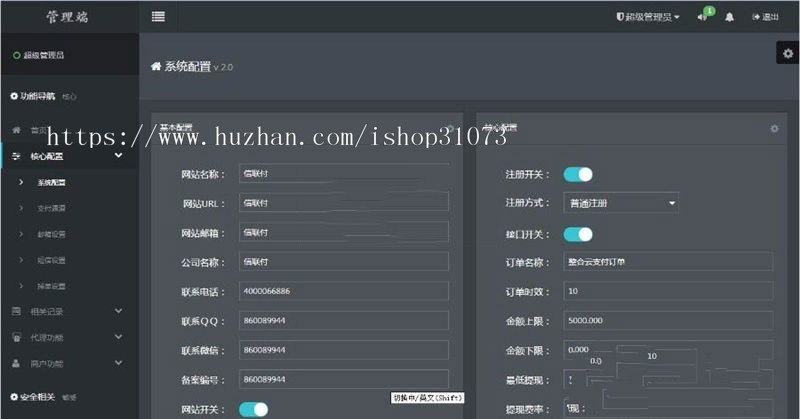This screenshot has width=800, height=419.
Task: Click the 网站邮箱 input field
Action: (344, 232)
